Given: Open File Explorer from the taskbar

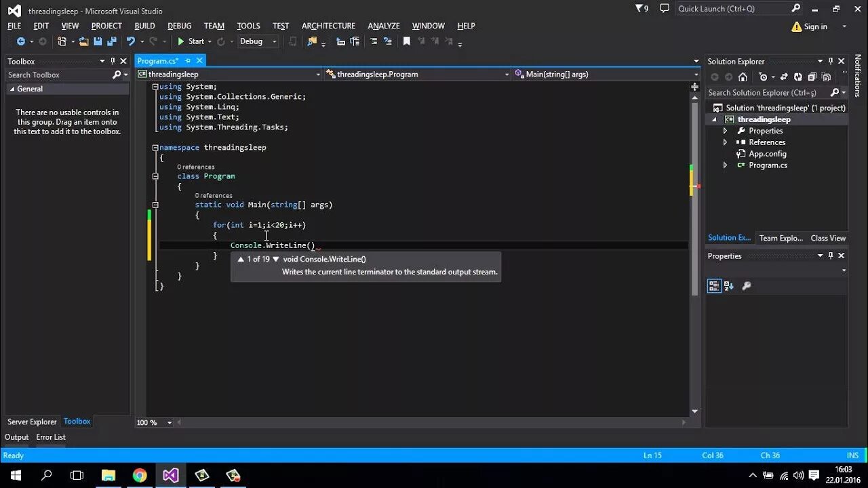Looking at the screenshot, I should (x=108, y=475).
